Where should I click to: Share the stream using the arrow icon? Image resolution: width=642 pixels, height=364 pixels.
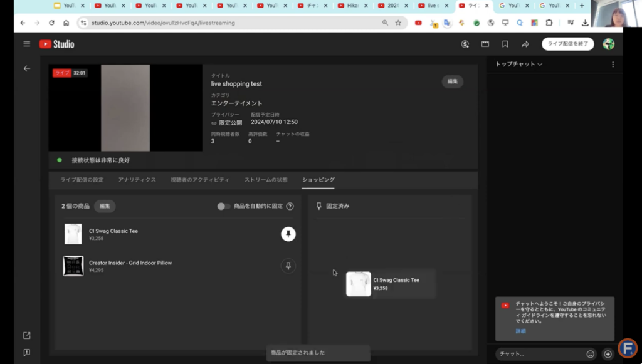(525, 44)
